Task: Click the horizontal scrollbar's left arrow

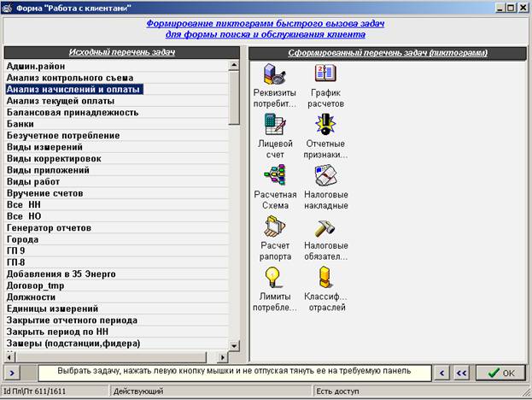Action: click(x=9, y=357)
